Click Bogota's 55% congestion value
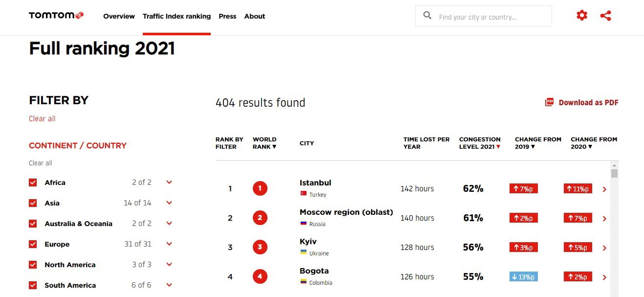Screen dimensions: 644x297 [x=473, y=276]
